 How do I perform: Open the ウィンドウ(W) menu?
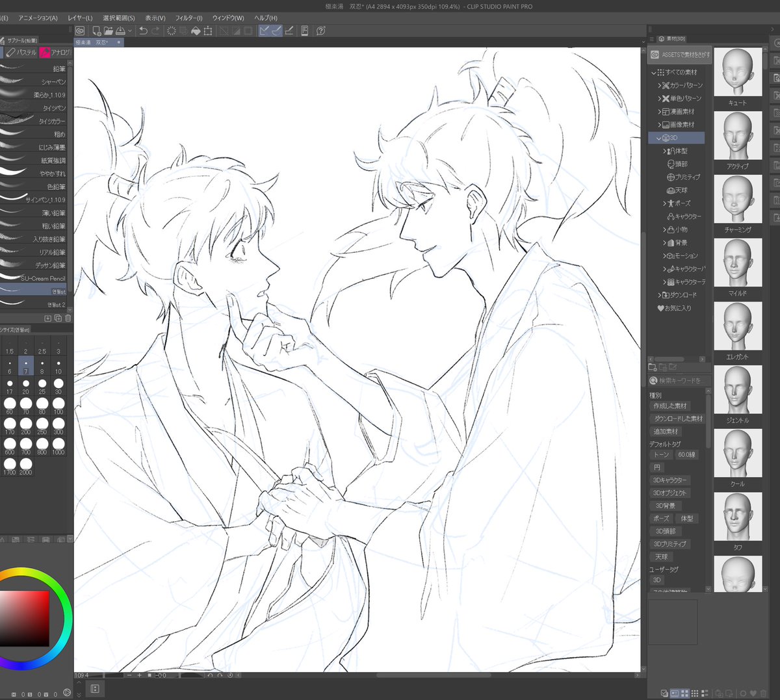pyautogui.click(x=228, y=18)
